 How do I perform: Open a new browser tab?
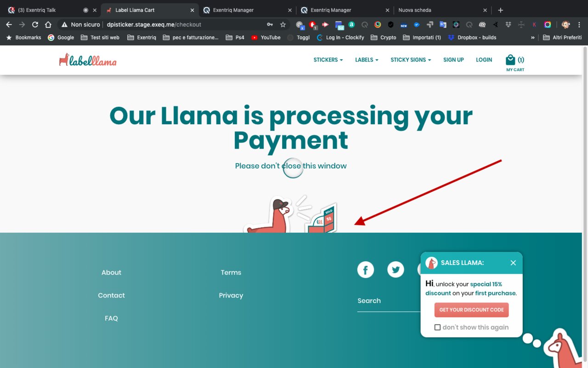tap(501, 10)
